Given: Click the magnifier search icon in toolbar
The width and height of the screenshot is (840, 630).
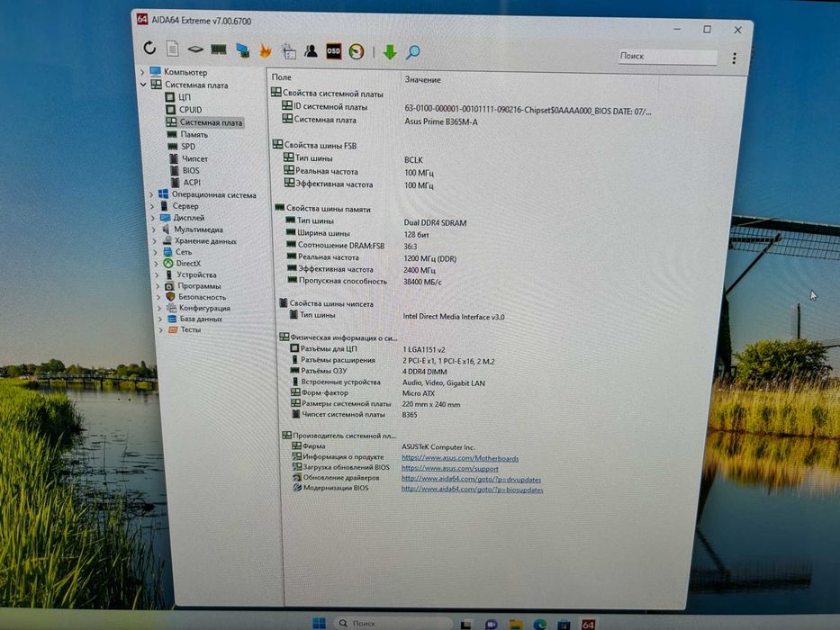Looking at the screenshot, I should tap(413, 52).
